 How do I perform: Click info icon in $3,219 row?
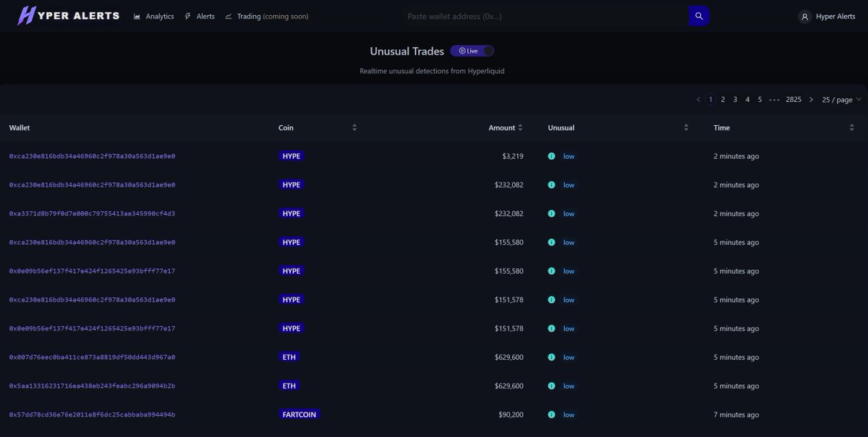coord(551,156)
